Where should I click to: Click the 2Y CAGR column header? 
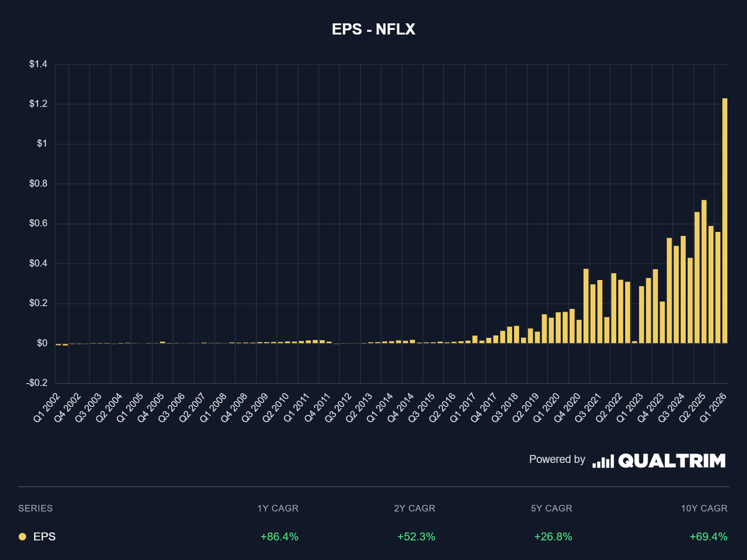tap(415, 508)
